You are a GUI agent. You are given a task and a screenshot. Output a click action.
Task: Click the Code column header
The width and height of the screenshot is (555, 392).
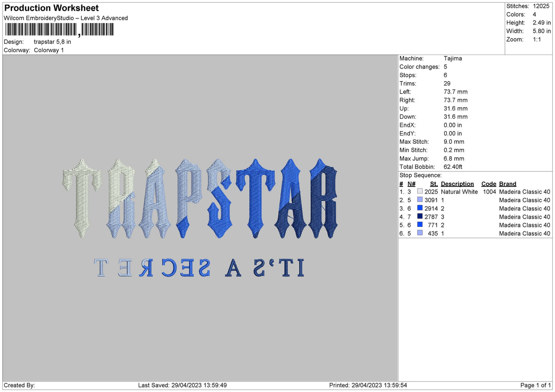pyautogui.click(x=489, y=184)
